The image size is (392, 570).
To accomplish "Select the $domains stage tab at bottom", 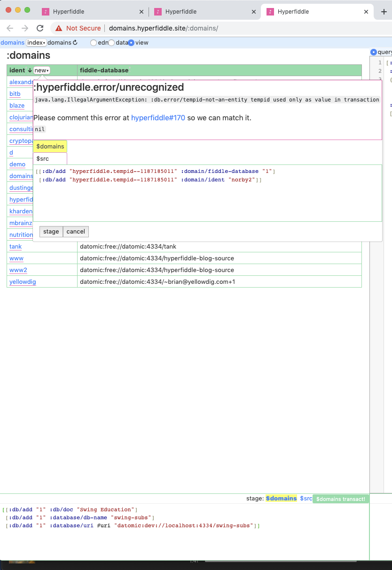I will [281, 498].
